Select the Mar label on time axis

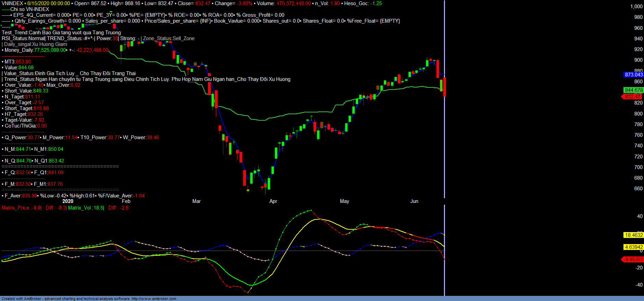tap(196, 201)
